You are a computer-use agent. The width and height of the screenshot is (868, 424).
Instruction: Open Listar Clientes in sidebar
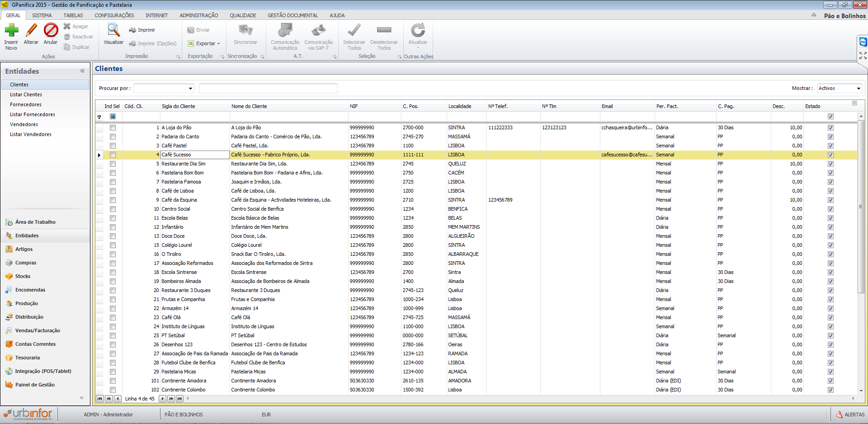[x=26, y=94]
